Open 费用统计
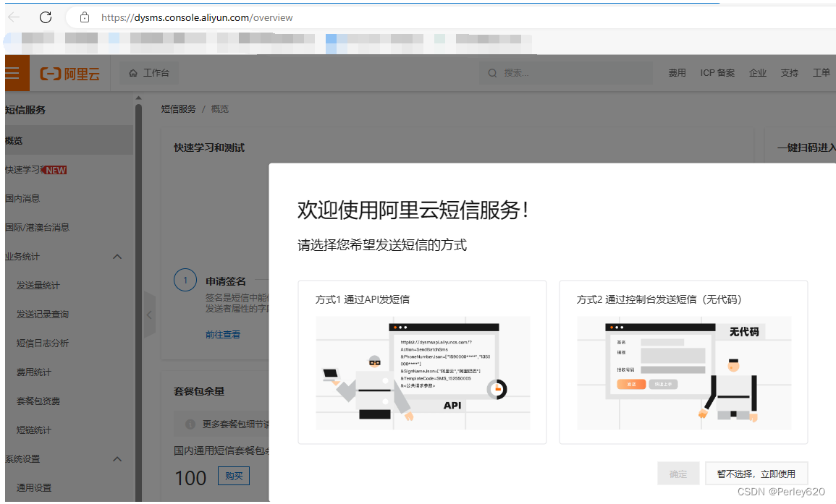Image resolution: width=836 pixels, height=504 pixels. 33,372
